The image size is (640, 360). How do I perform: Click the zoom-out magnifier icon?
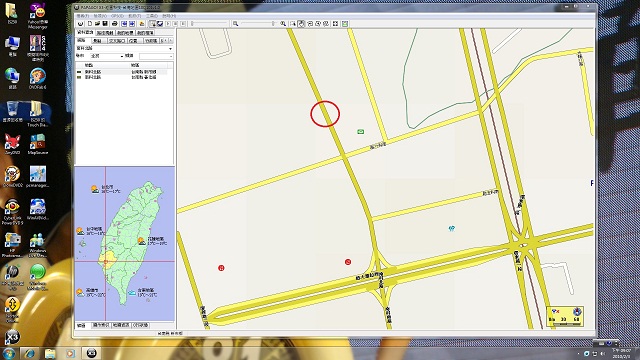pos(235,24)
